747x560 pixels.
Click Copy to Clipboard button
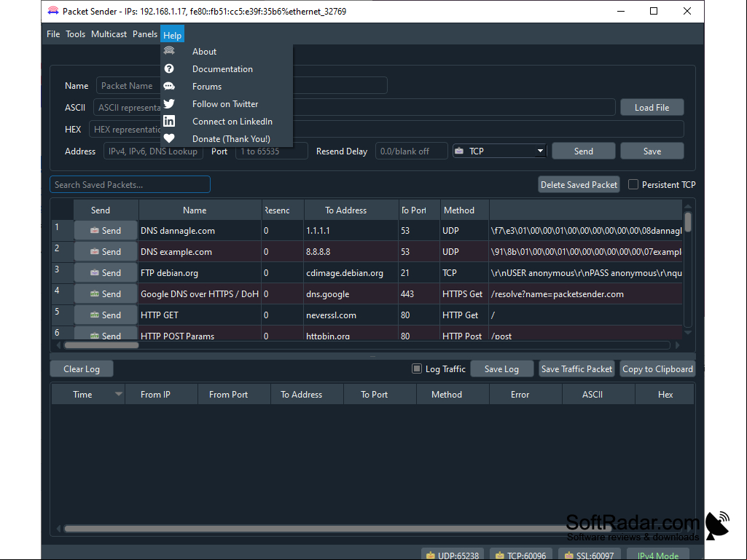coord(657,369)
